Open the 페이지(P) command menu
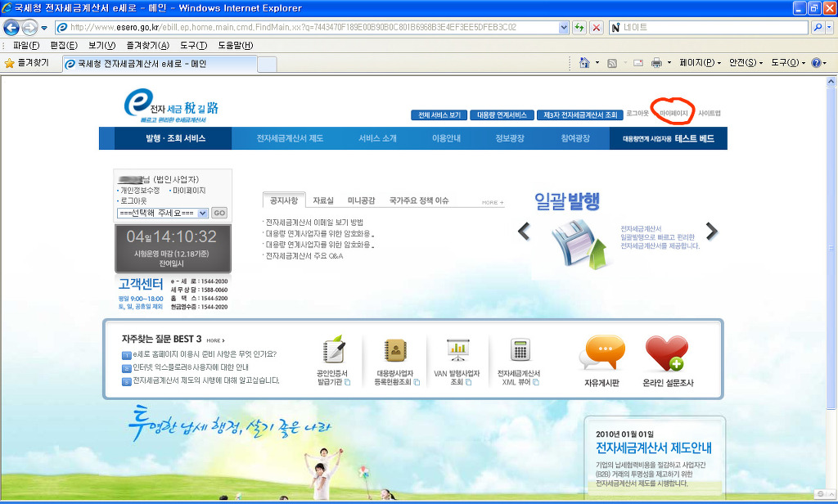The width and height of the screenshot is (838, 504). (701, 63)
